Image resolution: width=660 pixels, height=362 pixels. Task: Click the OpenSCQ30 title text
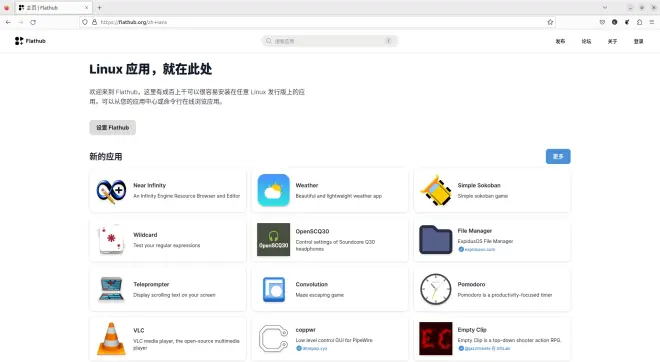(312, 232)
